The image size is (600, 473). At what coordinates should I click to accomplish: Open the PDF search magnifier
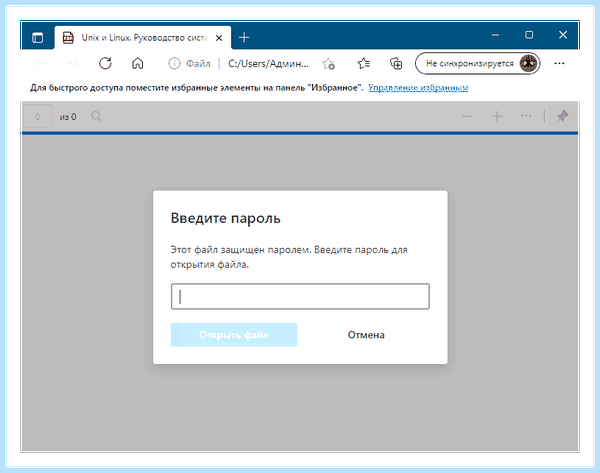[x=96, y=116]
